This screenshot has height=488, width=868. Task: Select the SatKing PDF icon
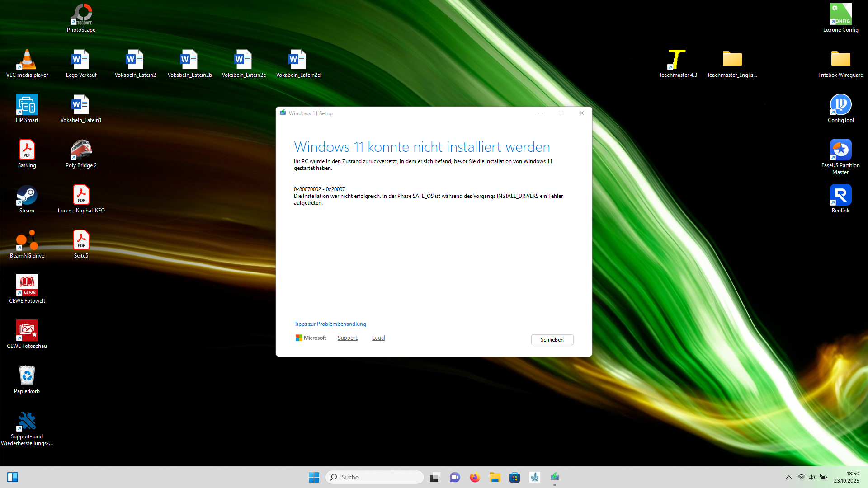tap(27, 154)
